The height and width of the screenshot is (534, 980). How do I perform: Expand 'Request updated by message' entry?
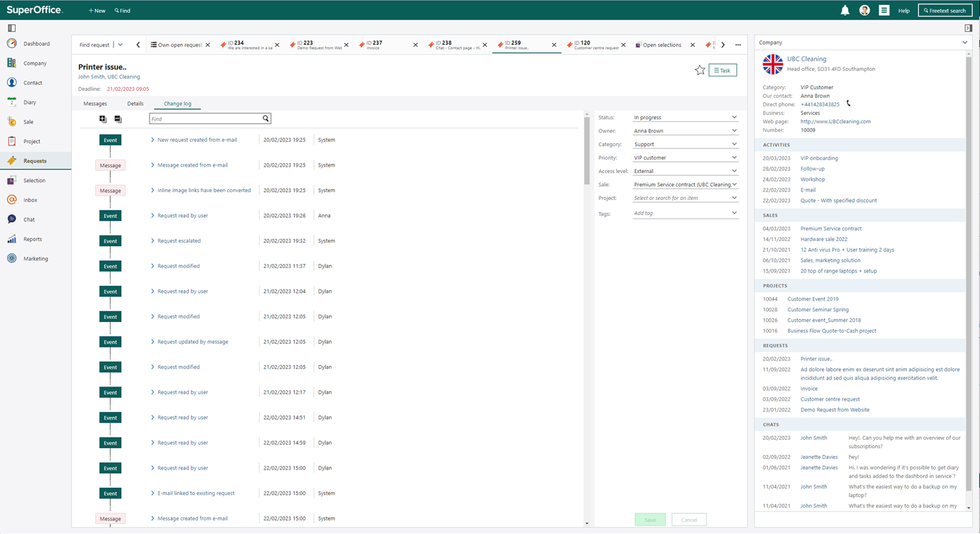tap(152, 342)
